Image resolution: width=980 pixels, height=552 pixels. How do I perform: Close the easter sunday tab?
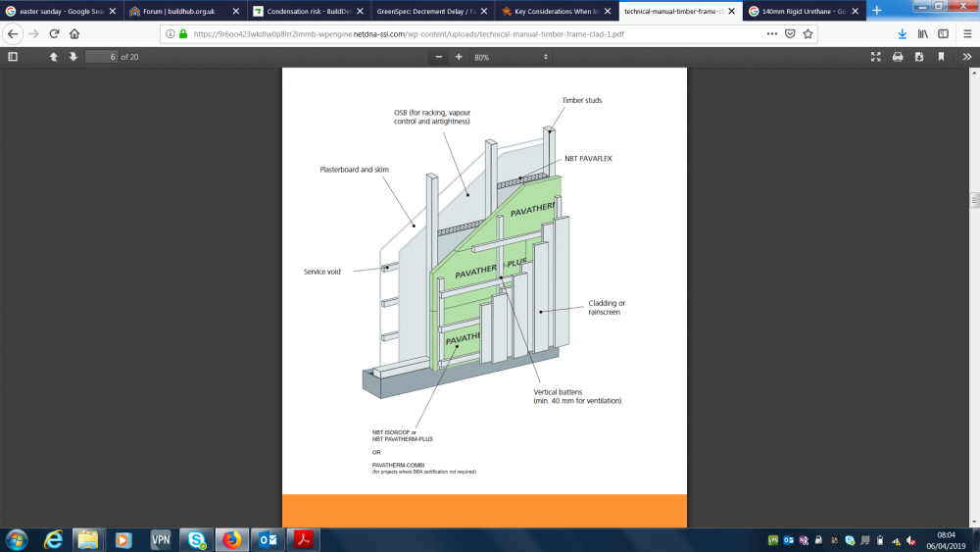tap(113, 11)
